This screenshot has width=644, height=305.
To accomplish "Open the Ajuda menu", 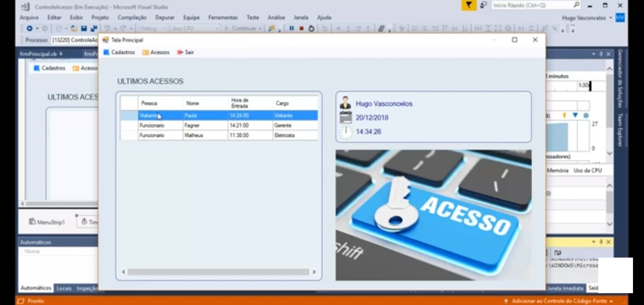I will coord(324,17).
